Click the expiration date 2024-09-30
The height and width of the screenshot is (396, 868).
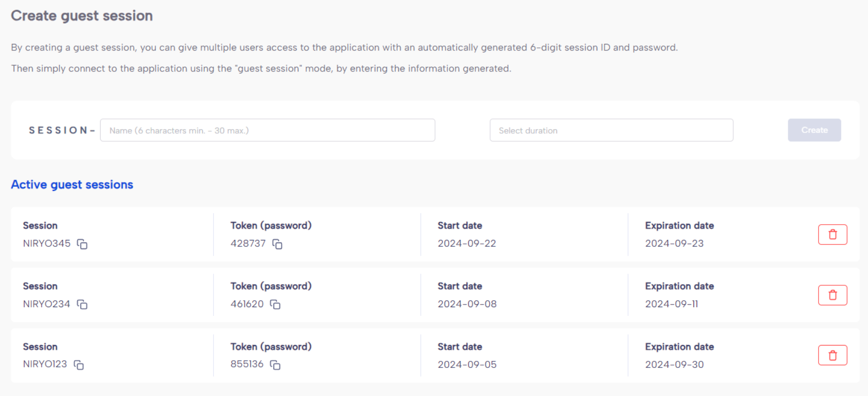(674, 364)
